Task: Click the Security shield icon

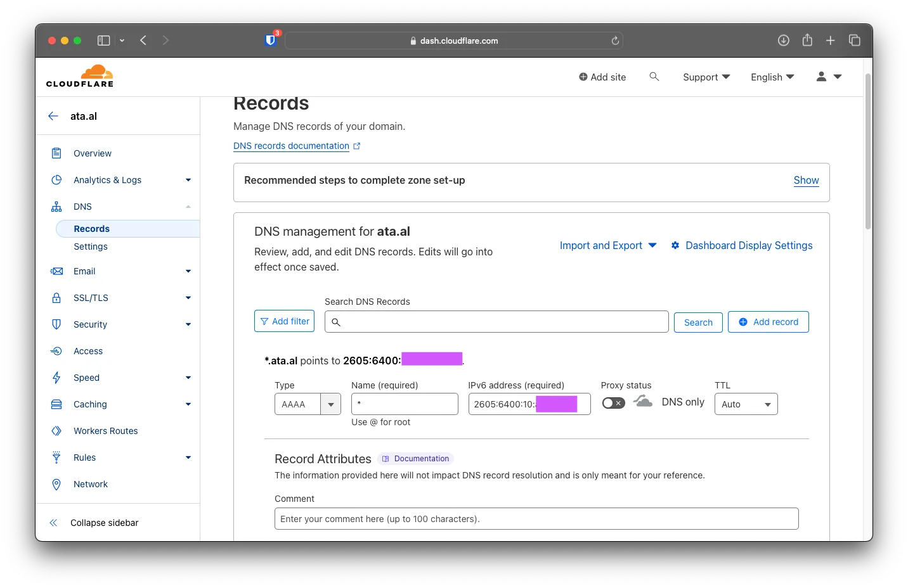Action: [56, 324]
